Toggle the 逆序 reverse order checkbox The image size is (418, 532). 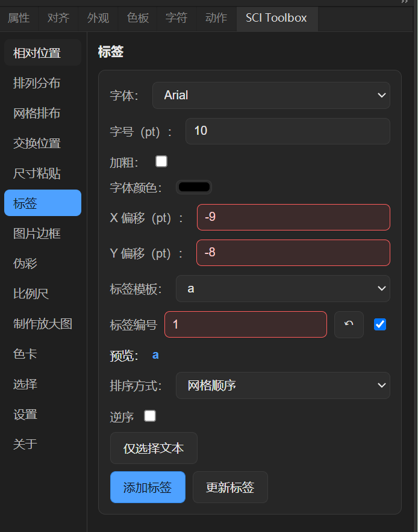tap(150, 416)
